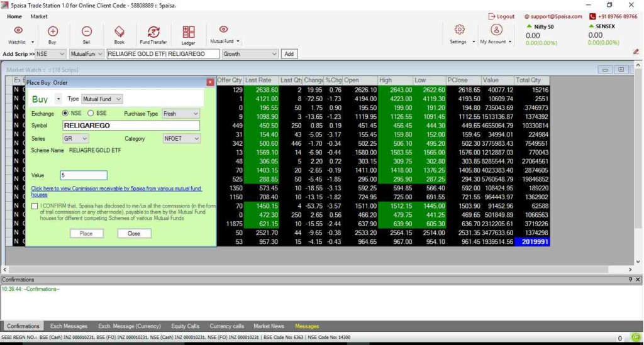This screenshot has height=345, width=644.
Task: Switch to the Equity Calls tab
Action: point(185,326)
